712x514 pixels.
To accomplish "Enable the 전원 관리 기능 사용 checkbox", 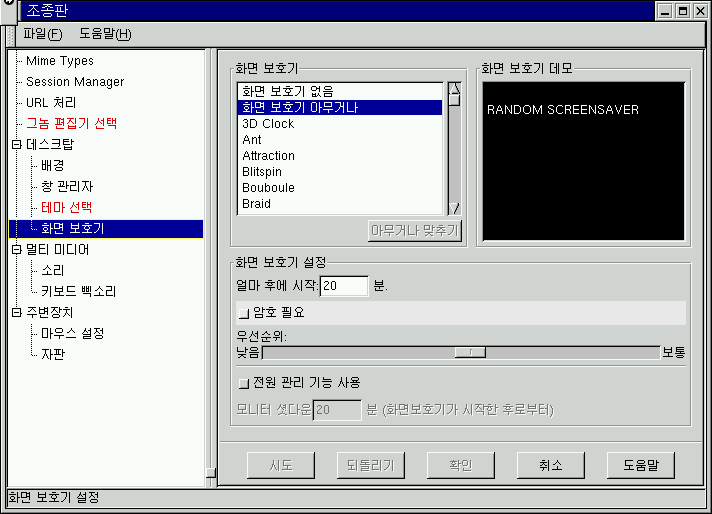I will tap(244, 383).
